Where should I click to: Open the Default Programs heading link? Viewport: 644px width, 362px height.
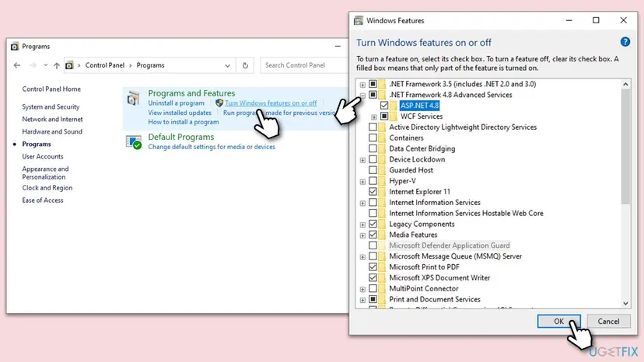[180, 137]
